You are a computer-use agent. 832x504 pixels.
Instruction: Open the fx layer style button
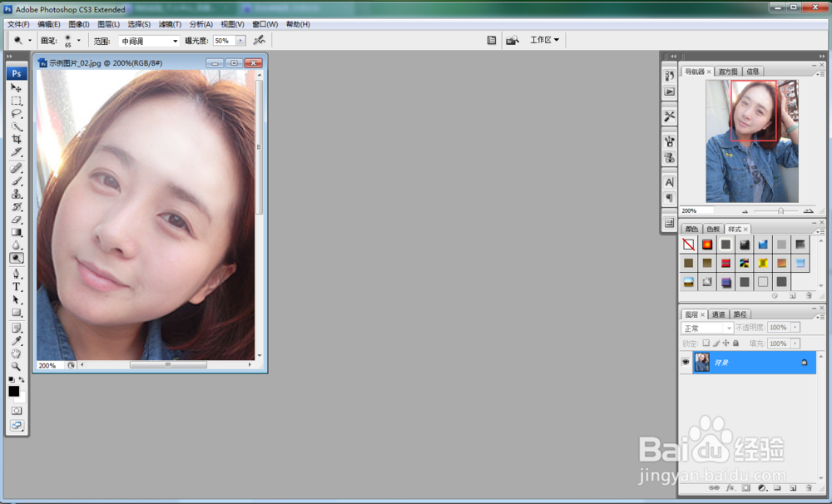click(x=730, y=487)
